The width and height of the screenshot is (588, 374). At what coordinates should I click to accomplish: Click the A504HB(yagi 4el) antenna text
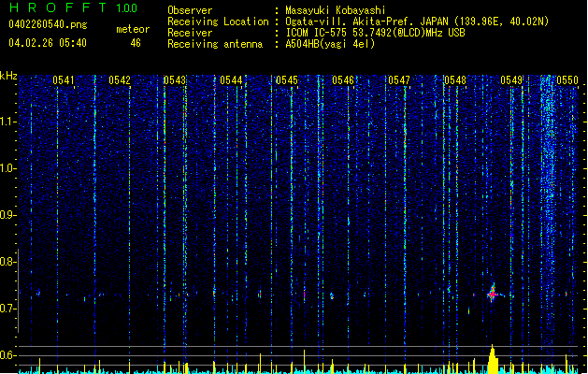tap(330, 44)
